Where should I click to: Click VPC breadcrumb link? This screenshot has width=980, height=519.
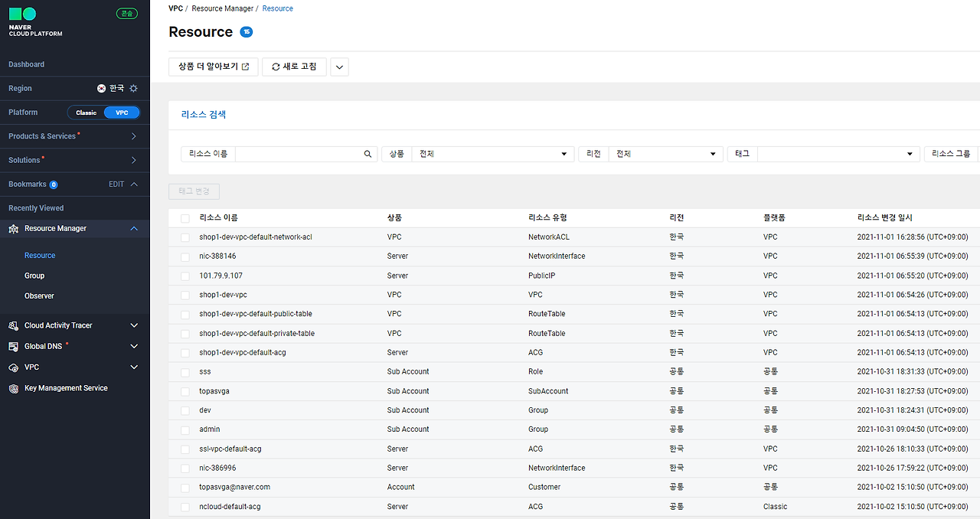(x=175, y=8)
